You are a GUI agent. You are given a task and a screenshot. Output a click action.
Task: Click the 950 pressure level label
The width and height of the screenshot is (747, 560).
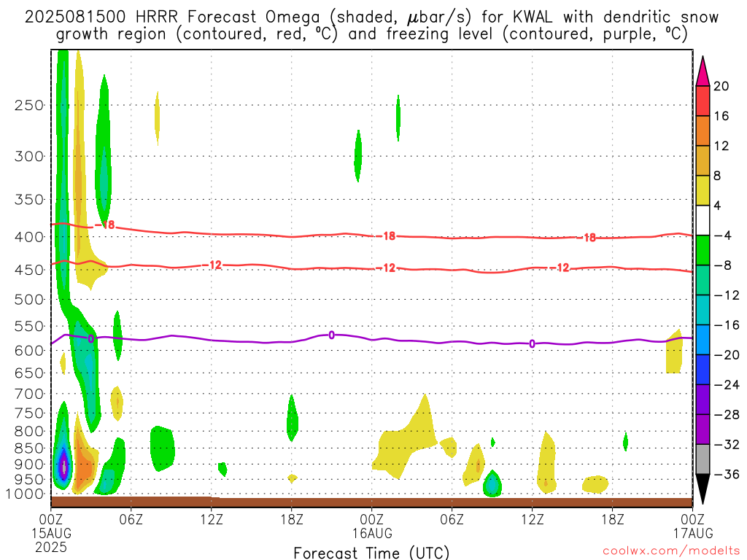(29, 480)
